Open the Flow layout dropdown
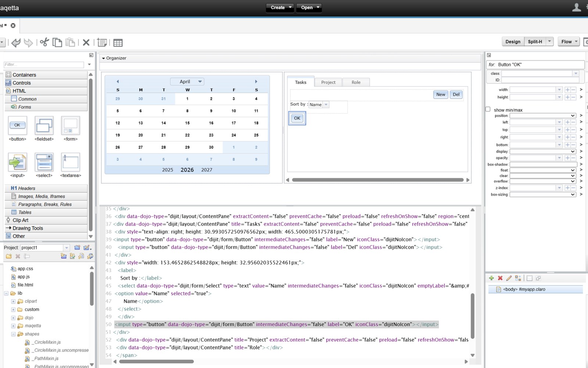588x368 pixels. point(569,42)
